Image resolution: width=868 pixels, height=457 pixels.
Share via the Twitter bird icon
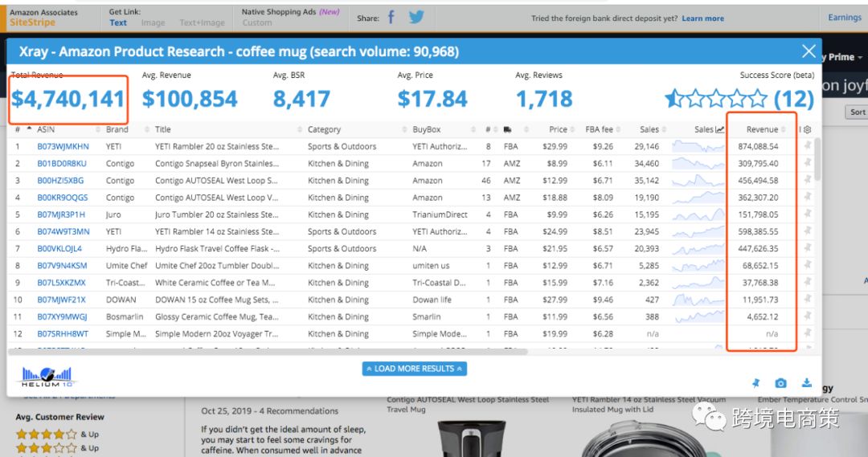pos(416,17)
